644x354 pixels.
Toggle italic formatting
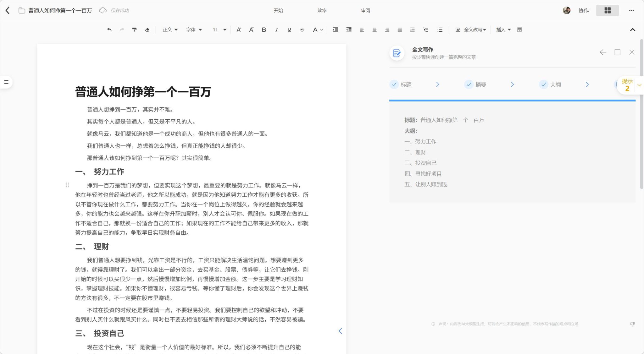click(276, 30)
